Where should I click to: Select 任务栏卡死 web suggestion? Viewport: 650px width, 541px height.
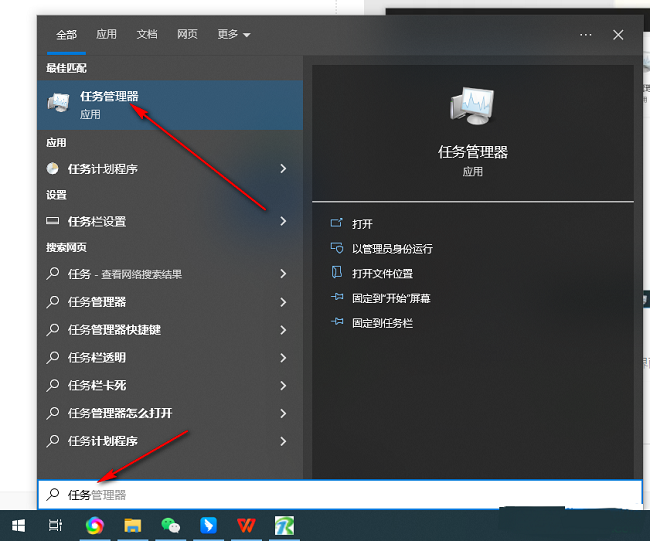coord(170,385)
